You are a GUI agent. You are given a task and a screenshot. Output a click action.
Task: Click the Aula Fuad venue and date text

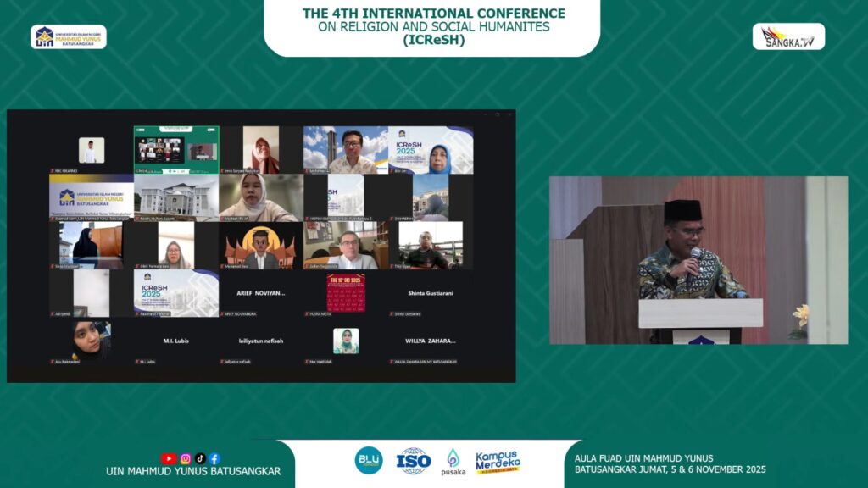669,463
